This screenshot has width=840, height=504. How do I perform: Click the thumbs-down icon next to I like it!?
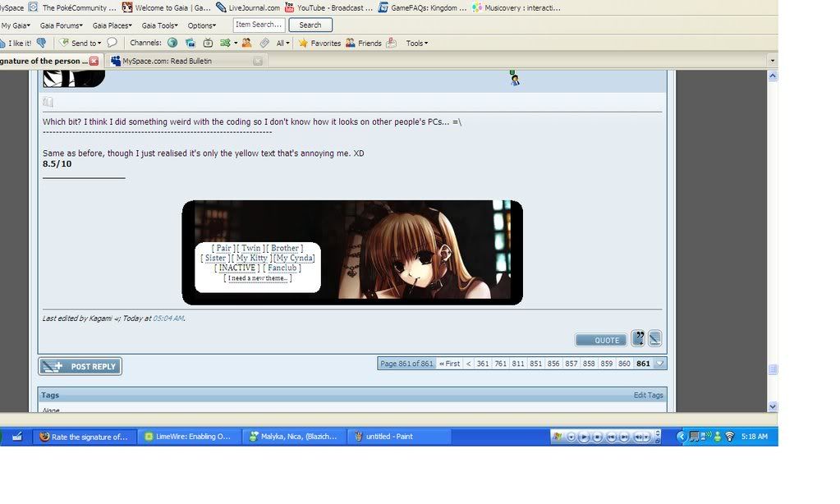click(x=41, y=43)
